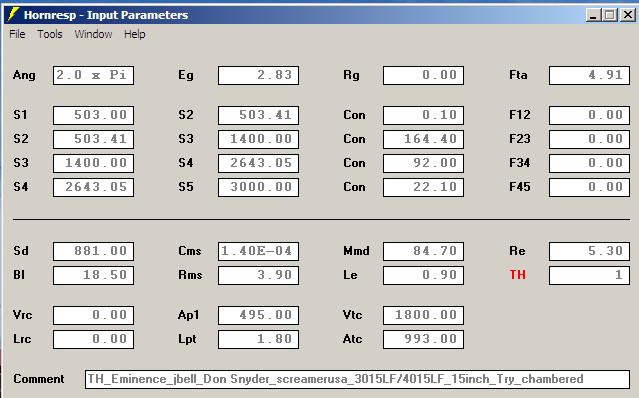Click the Con field showing 92.00

pos(423,163)
